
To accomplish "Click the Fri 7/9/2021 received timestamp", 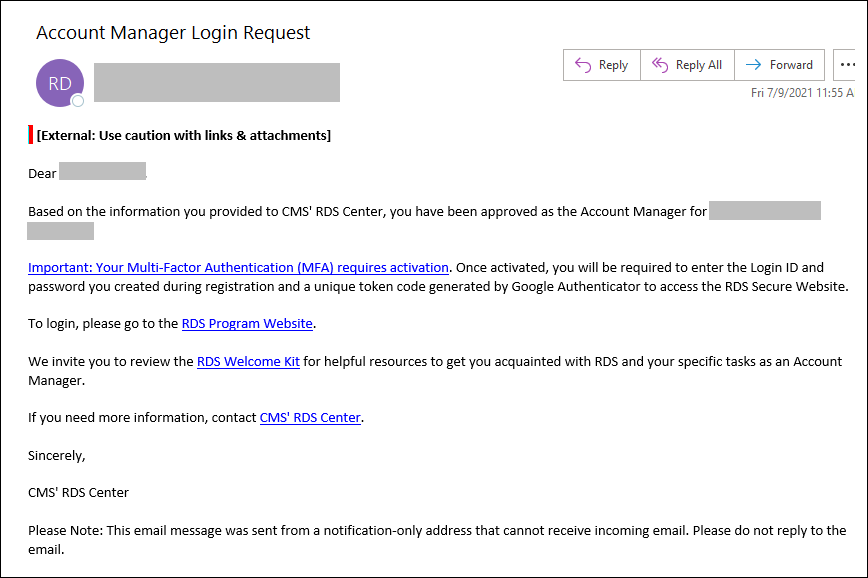I will (802, 92).
